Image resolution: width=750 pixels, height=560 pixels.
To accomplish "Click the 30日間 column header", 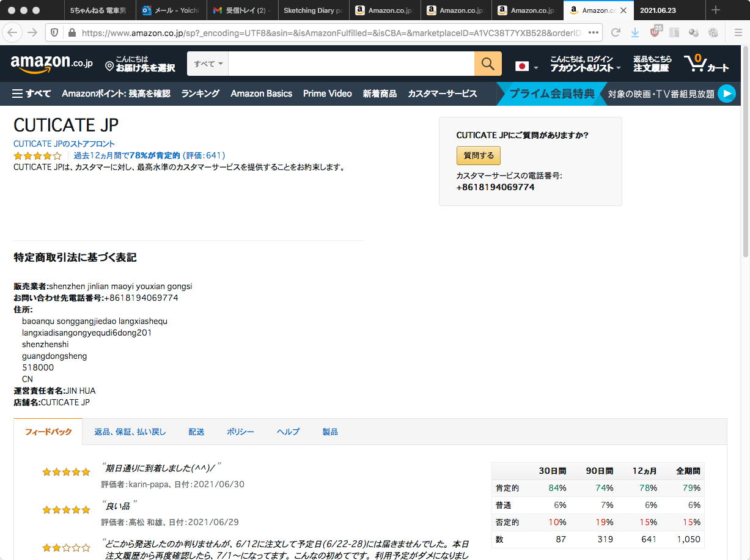I will click(x=553, y=471).
